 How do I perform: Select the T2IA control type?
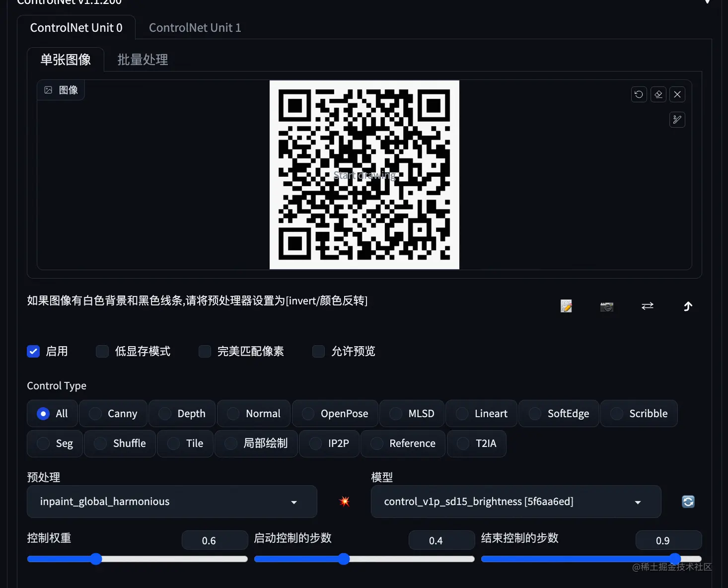(477, 443)
